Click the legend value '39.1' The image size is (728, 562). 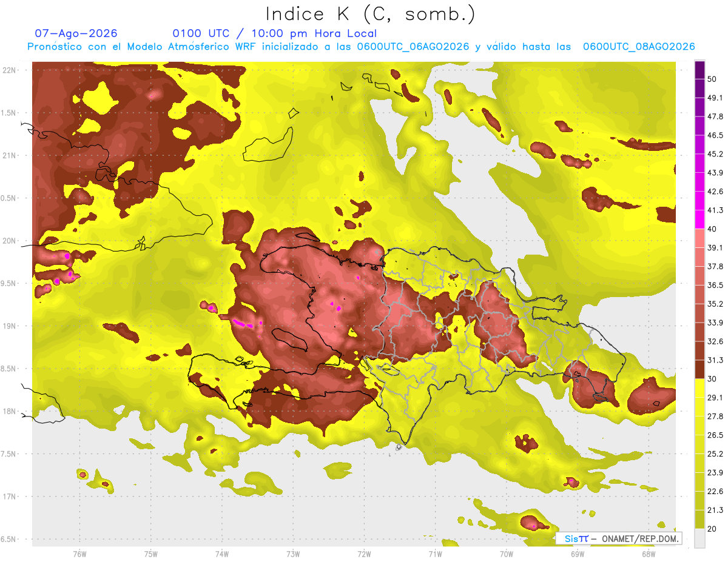pyautogui.click(x=715, y=248)
